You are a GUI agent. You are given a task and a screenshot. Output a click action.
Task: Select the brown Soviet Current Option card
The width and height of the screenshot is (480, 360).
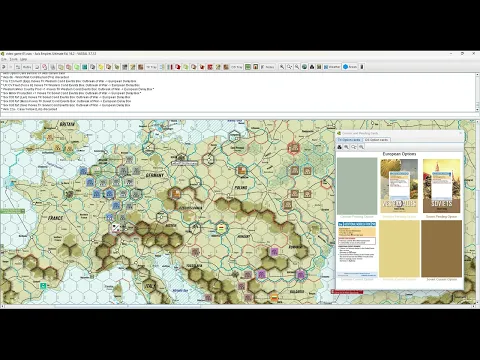(x=442, y=249)
